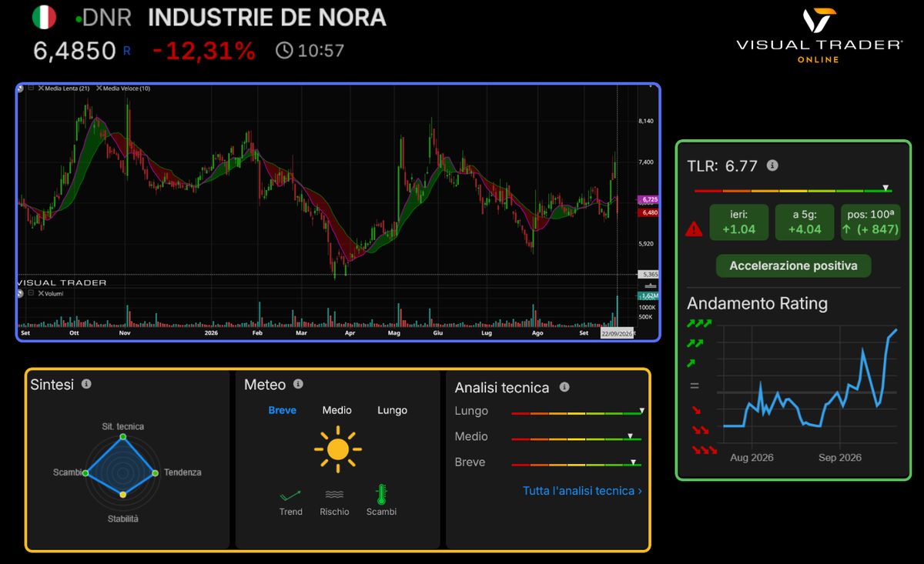Click the Trend icon in Meteo
Image resolution: width=924 pixels, height=564 pixels.
coord(290,496)
